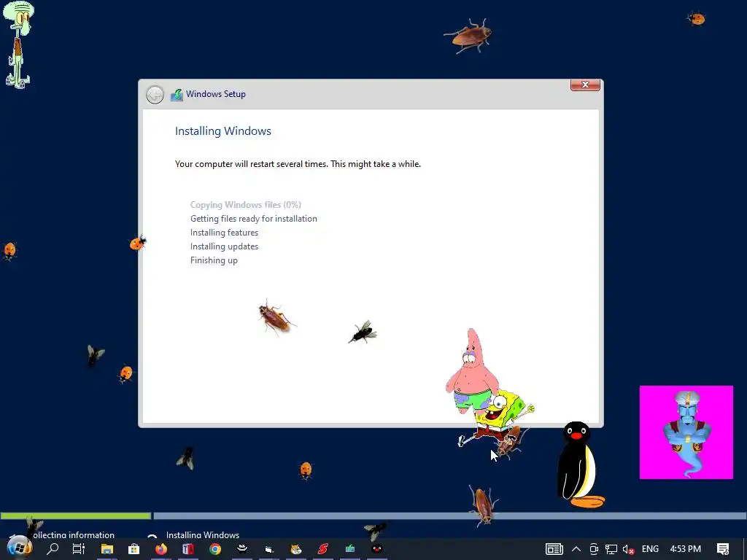Launch Firefox from the taskbar

point(161,549)
